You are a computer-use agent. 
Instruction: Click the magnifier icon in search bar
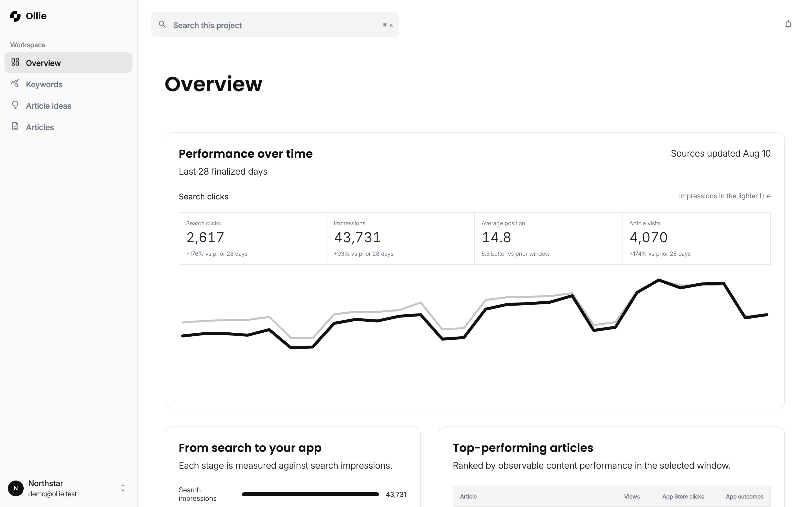tap(162, 25)
